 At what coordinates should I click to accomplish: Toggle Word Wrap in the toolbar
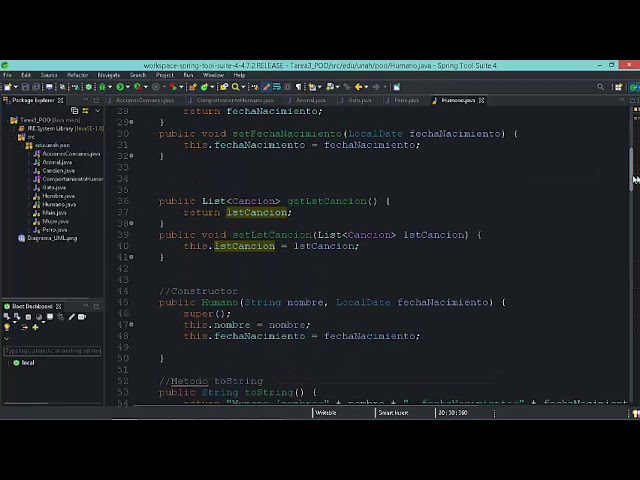(277, 87)
